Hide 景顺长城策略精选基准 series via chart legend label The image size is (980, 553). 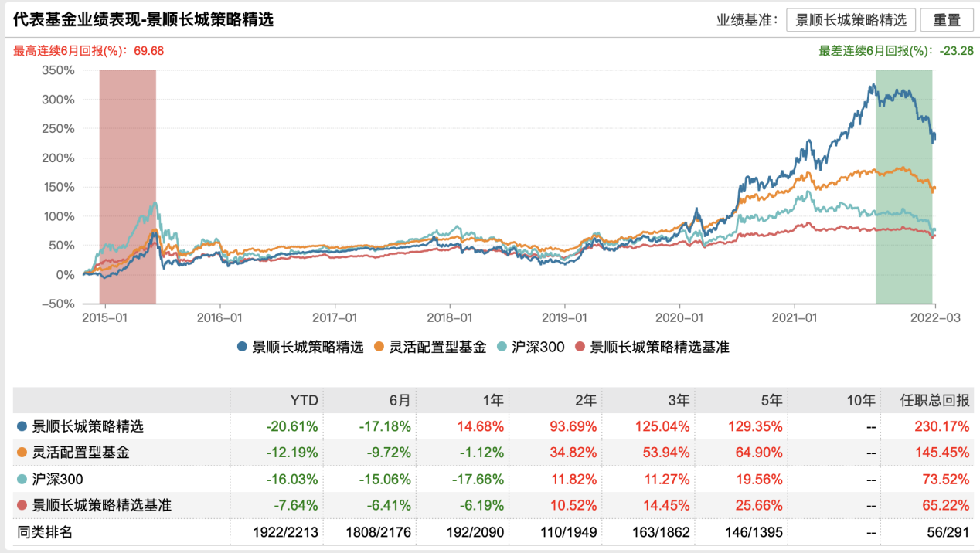point(658,348)
